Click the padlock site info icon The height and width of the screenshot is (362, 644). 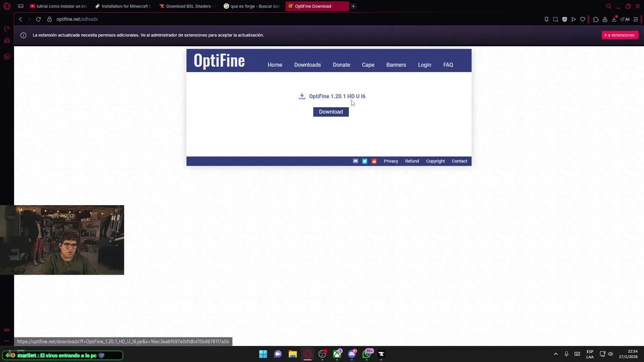[49, 19]
